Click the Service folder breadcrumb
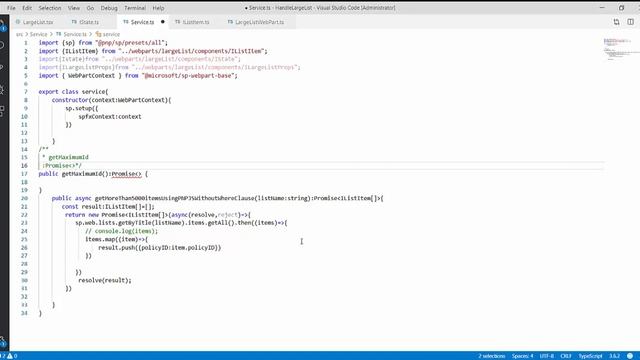 point(38,34)
